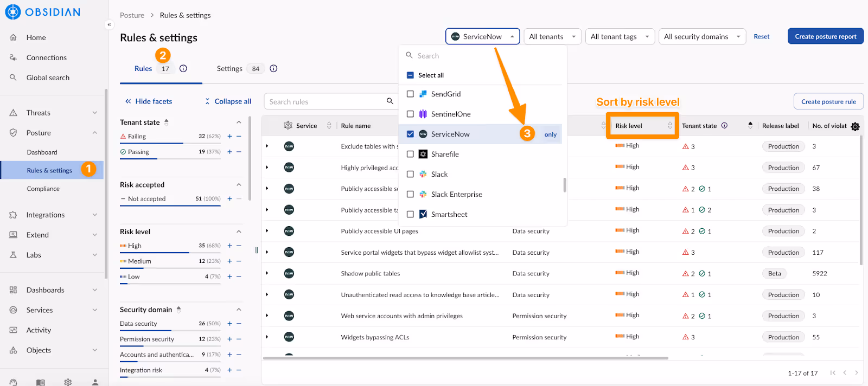Check the Sharefile checkbox
Viewport: 868px width, 386px height.
[x=410, y=154]
